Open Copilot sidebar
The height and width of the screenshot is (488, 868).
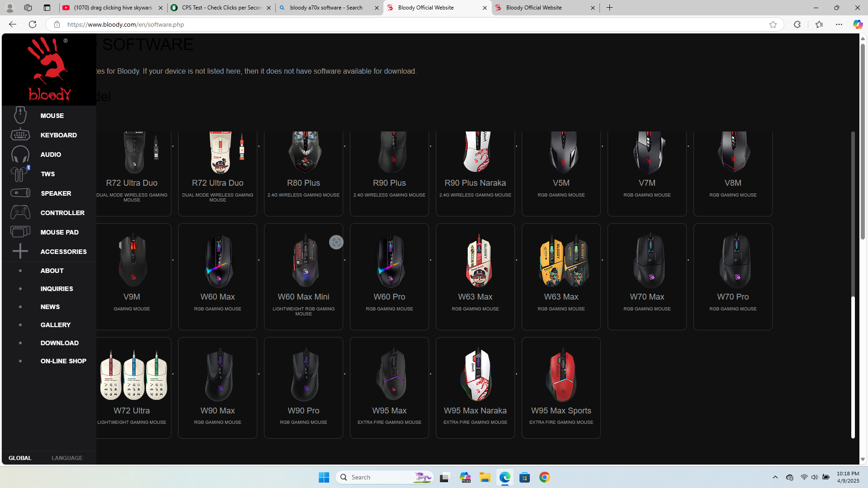pos(858,24)
